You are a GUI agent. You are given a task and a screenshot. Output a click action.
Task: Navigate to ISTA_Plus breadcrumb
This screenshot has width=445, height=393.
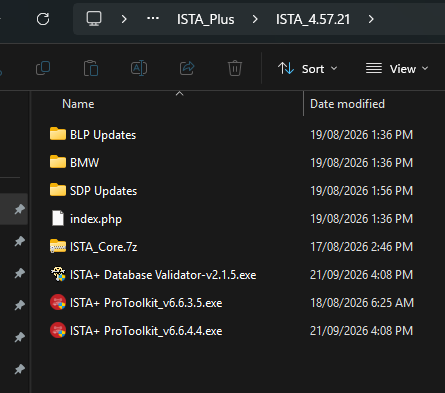tap(205, 19)
